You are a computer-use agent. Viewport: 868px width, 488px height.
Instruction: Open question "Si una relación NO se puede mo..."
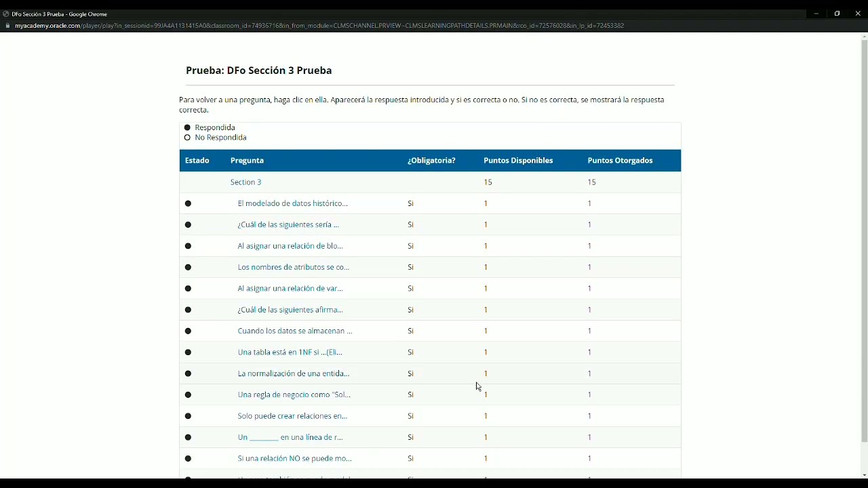tap(294, 458)
